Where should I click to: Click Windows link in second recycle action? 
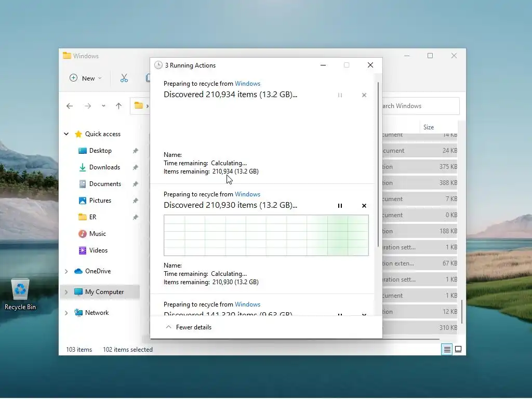pyautogui.click(x=247, y=194)
